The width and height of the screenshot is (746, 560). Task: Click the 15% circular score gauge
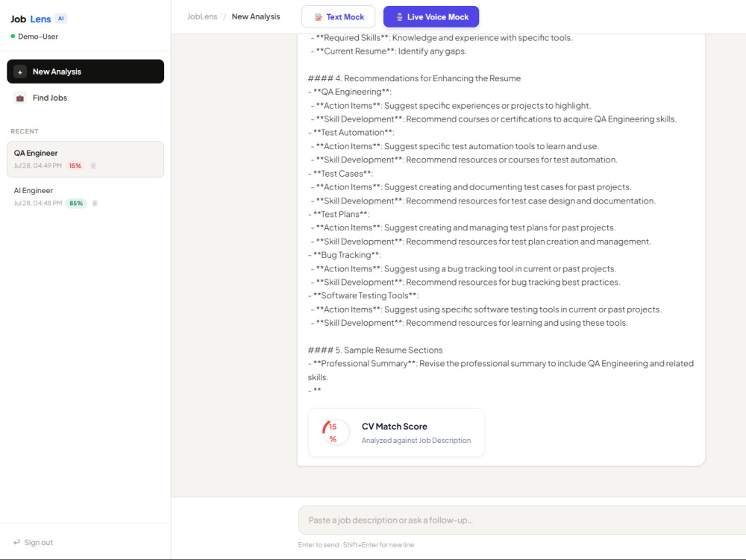click(336, 432)
